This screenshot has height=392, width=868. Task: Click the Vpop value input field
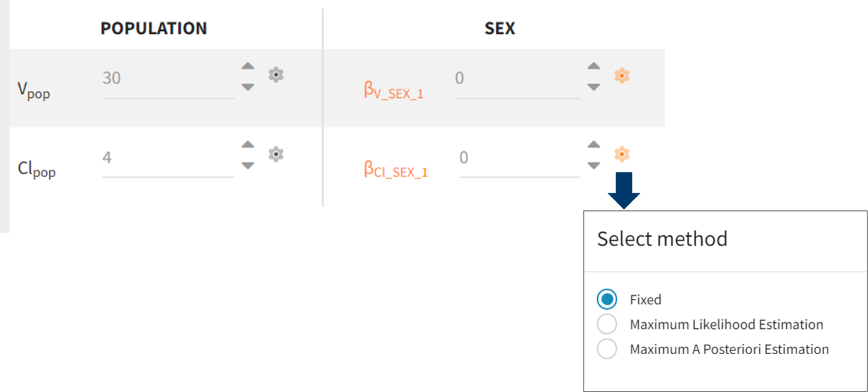pyautogui.click(x=168, y=78)
